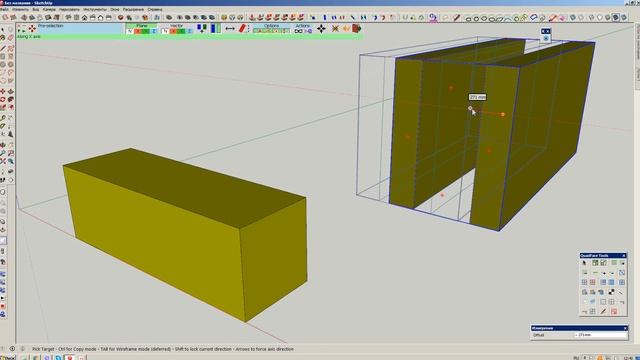Select the red X vector direction

point(173,31)
